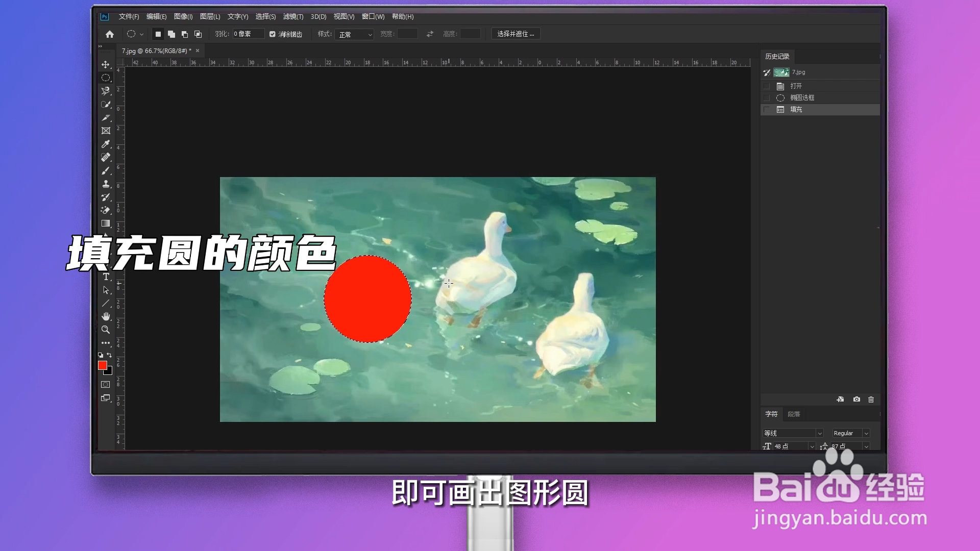Click the Home icon in options bar

coord(110,34)
